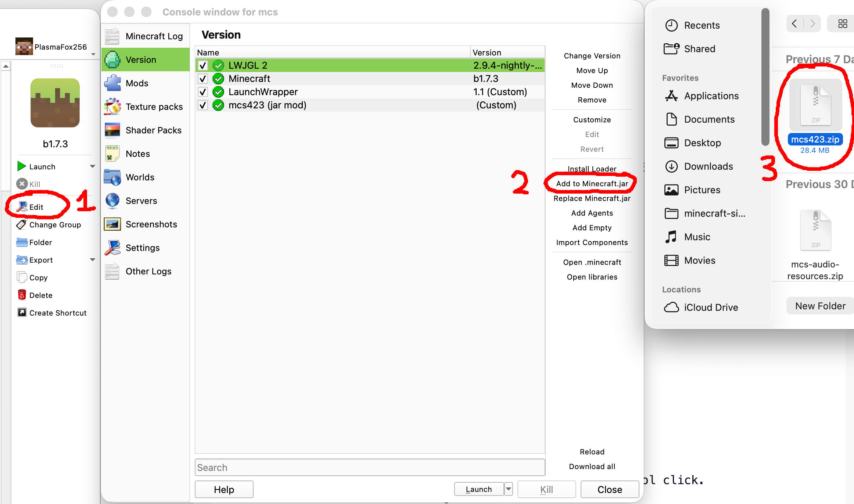The image size is (854, 504).
Task: Click Customize
Action: point(592,120)
